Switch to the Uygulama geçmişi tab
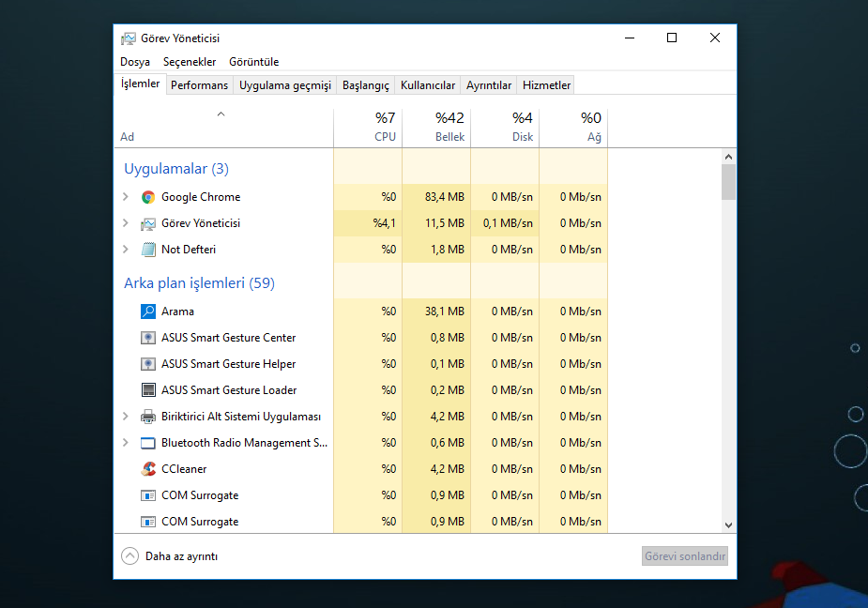868x608 pixels. [285, 85]
